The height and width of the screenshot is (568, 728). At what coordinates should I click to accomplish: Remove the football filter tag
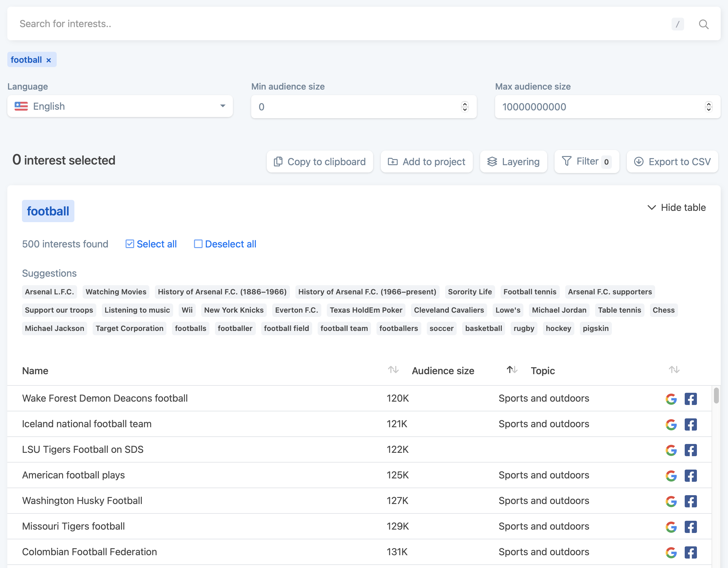click(50, 60)
